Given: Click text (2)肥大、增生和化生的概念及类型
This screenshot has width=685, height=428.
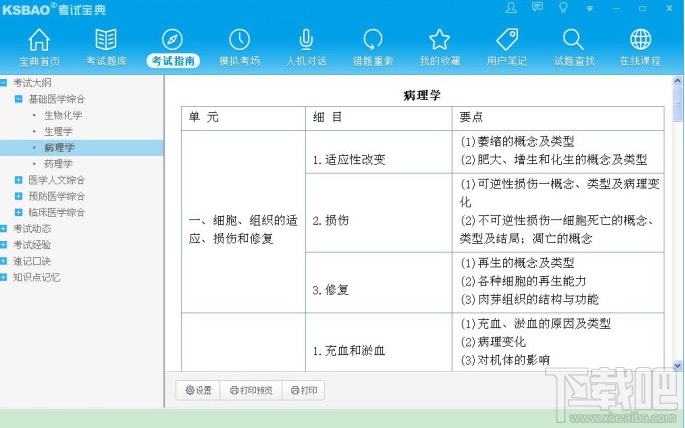Looking at the screenshot, I should pos(554,159).
